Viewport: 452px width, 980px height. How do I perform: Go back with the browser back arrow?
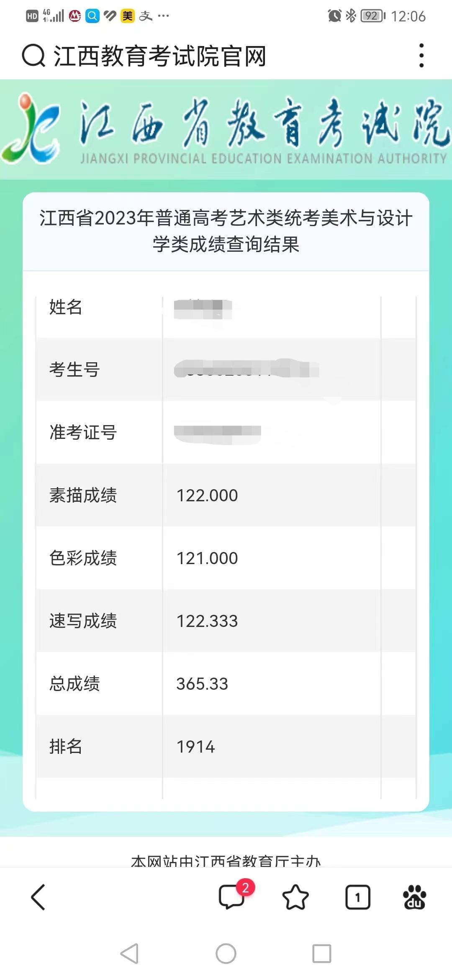[38, 897]
